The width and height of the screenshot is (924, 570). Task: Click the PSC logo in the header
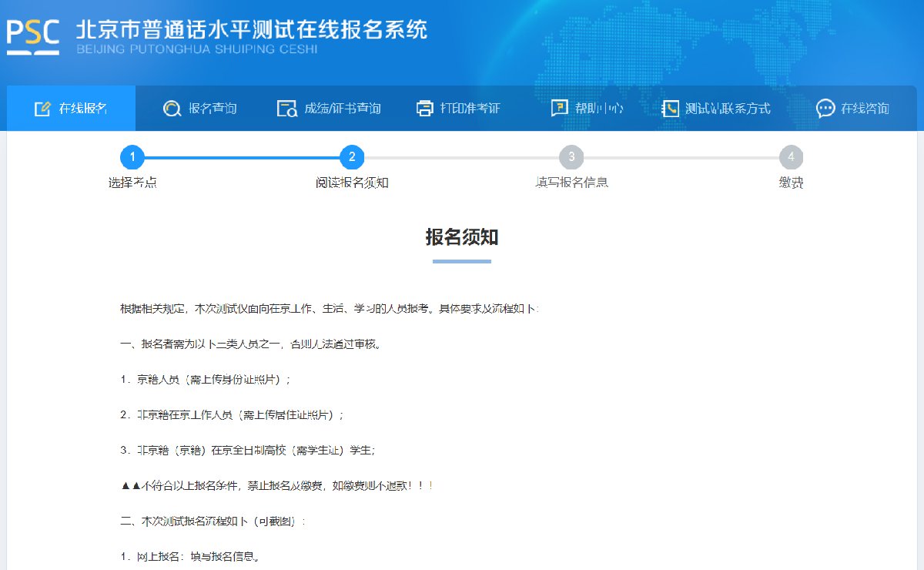pyautogui.click(x=33, y=35)
